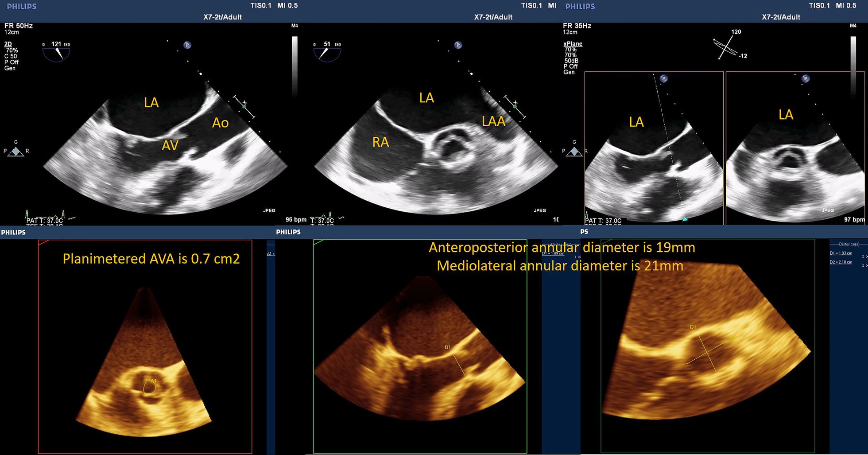Click the LAA label in the 51-degree view

point(493,121)
